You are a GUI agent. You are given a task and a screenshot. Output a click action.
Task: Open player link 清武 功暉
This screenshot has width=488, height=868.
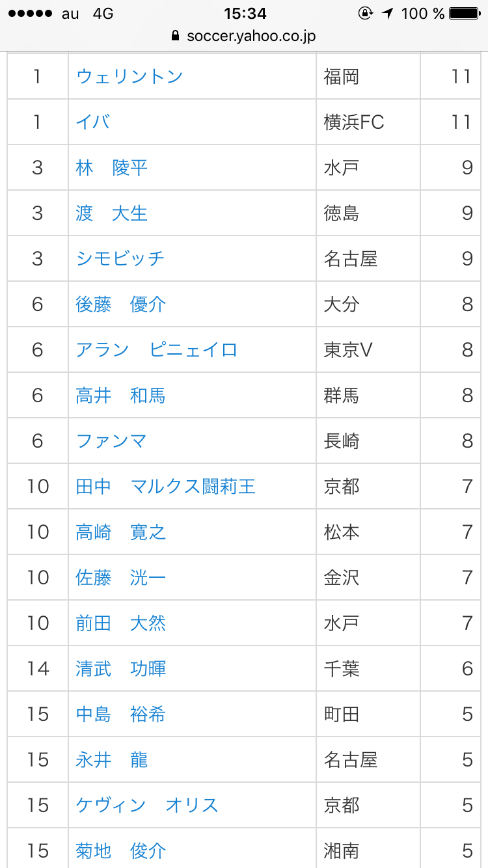(121, 669)
